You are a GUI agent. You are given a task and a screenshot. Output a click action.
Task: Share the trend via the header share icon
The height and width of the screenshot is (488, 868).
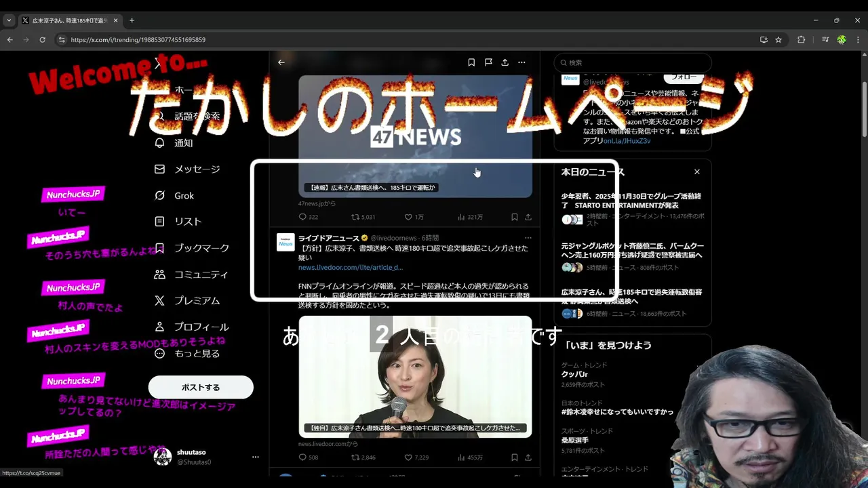[x=505, y=62]
